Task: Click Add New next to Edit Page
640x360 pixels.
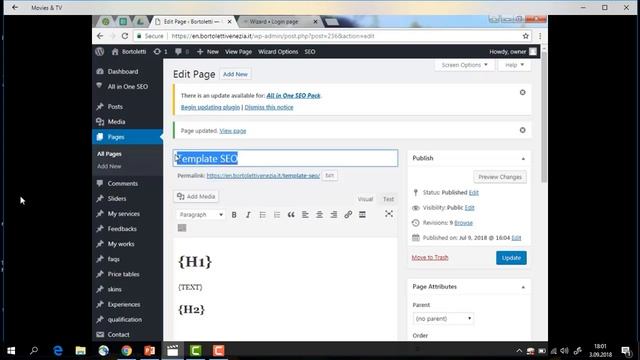Action: (236, 74)
